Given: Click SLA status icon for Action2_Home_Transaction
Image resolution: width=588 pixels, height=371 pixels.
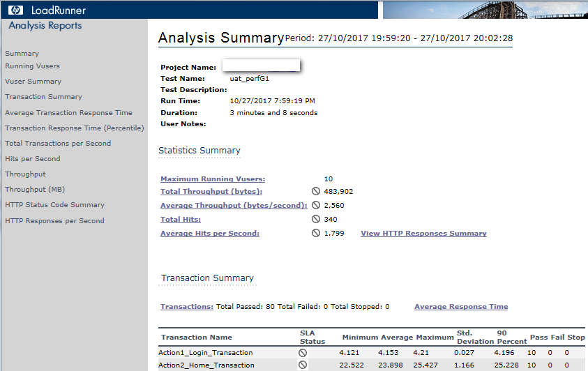Looking at the screenshot, I should [303, 365].
